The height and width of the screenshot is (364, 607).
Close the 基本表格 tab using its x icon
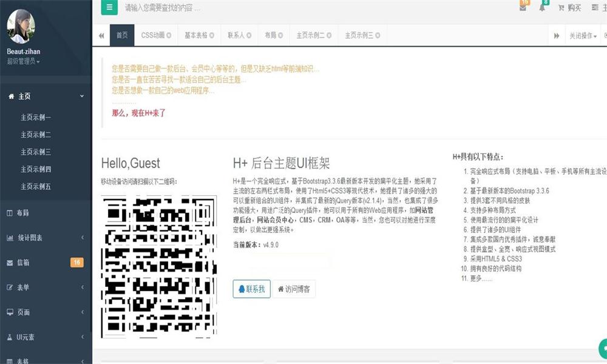coord(212,35)
